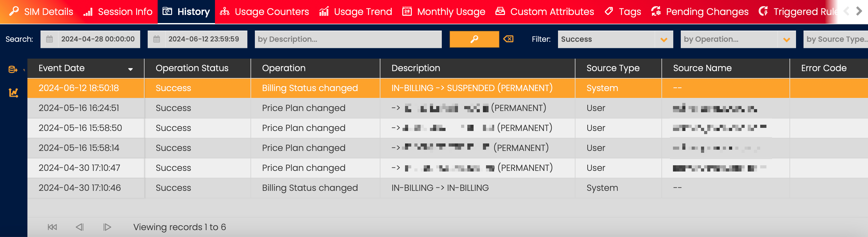Go to first page of records

coord(52,227)
